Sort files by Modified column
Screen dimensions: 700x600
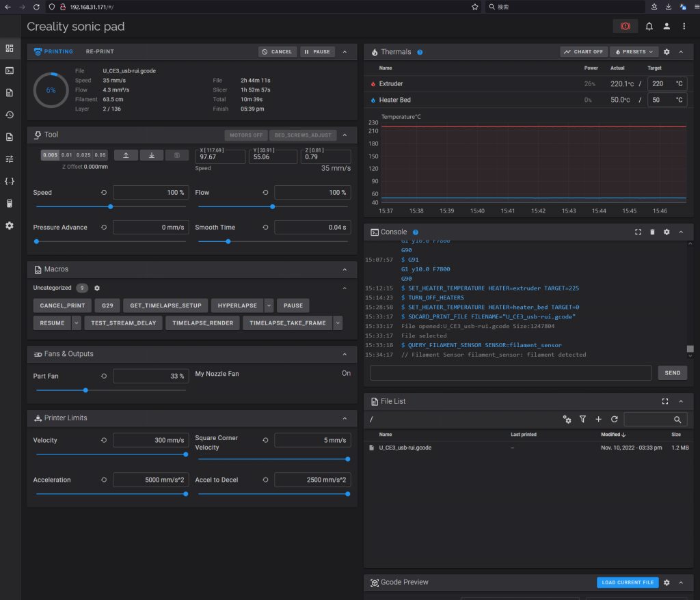[613, 435]
